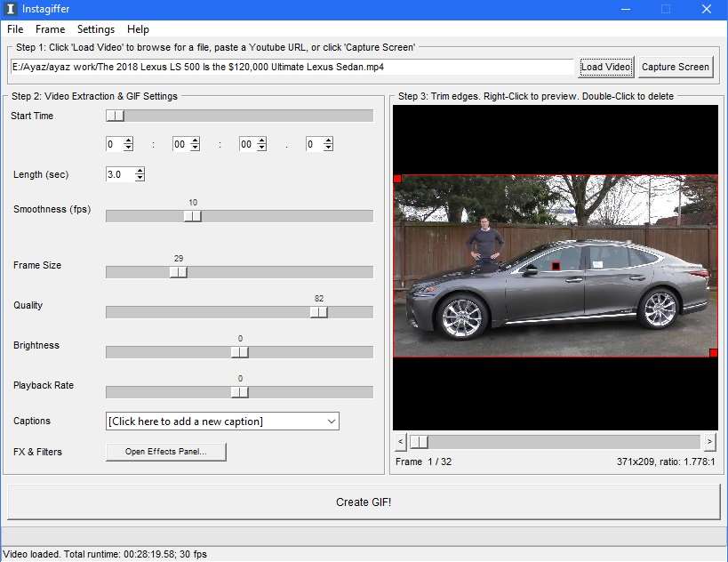This screenshot has width=728, height=562.
Task: Decrease the Length (sec) value
Action: (x=140, y=178)
